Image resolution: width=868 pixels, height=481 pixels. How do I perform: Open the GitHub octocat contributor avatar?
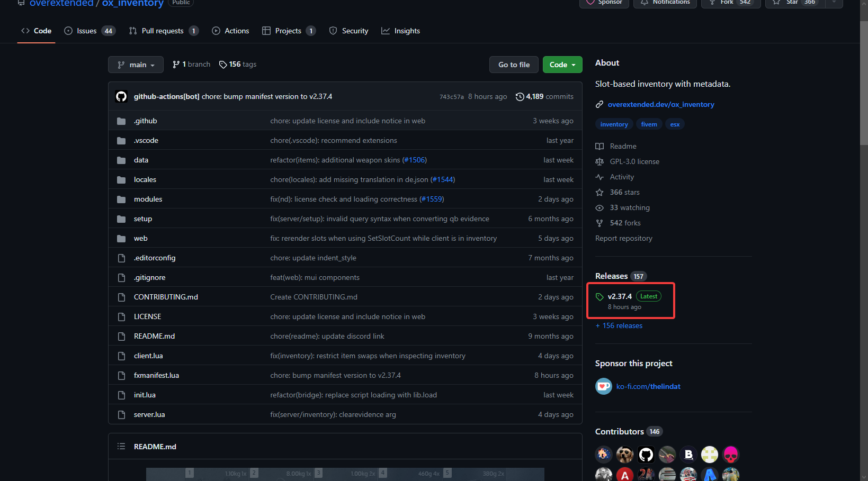coord(646,455)
